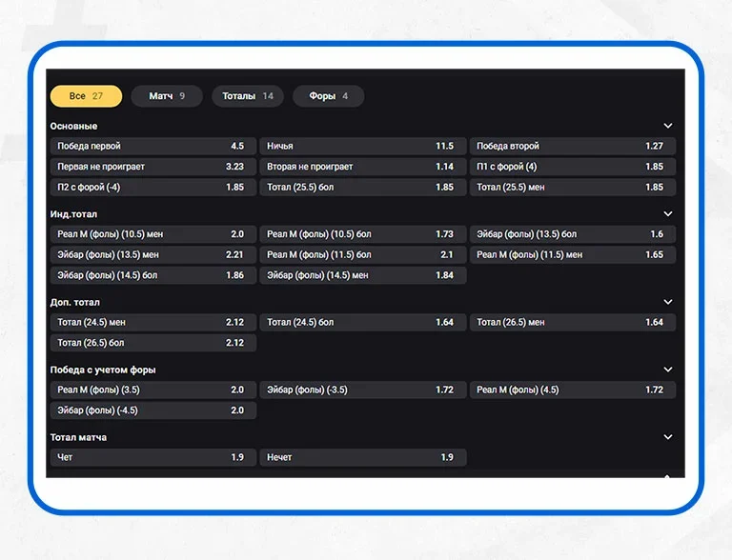Choose Реал М (фолы) (4.5) handicap
The image size is (732, 560).
tap(573, 390)
